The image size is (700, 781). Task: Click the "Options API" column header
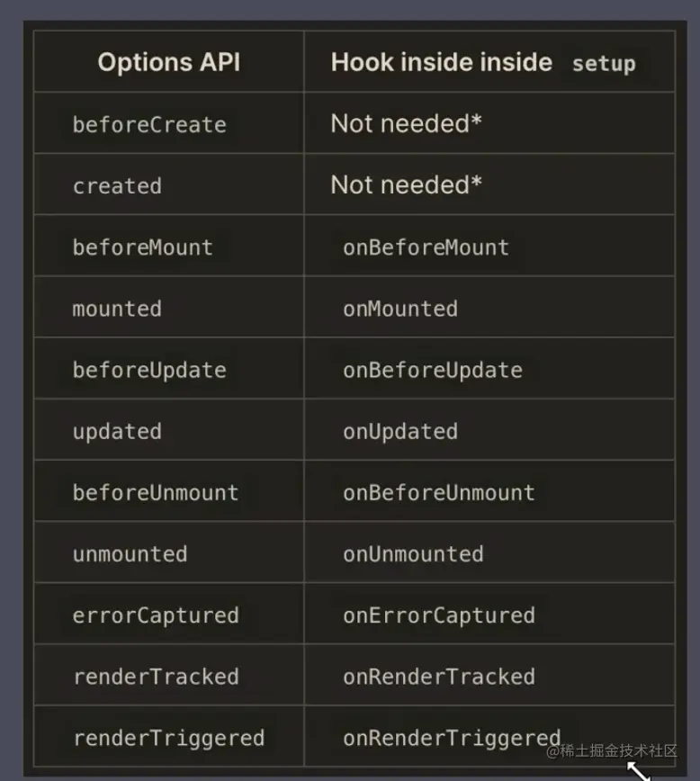pos(168,62)
